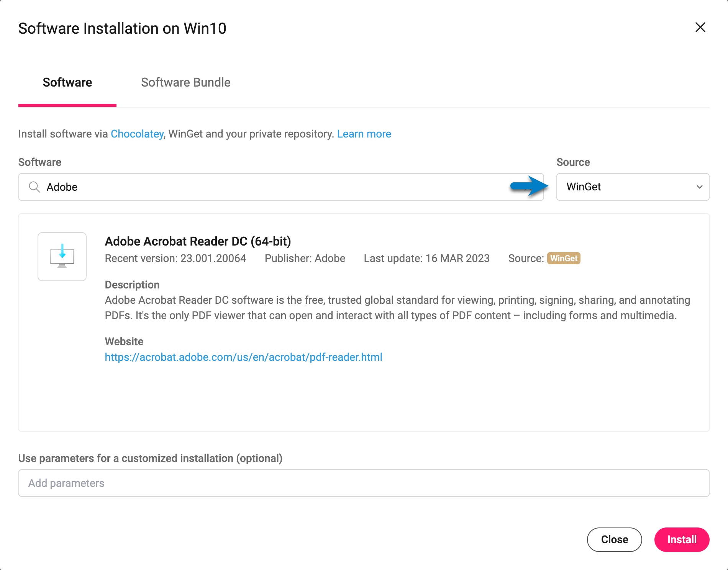
Task: Focus the Adobe software search field
Action: click(268, 187)
